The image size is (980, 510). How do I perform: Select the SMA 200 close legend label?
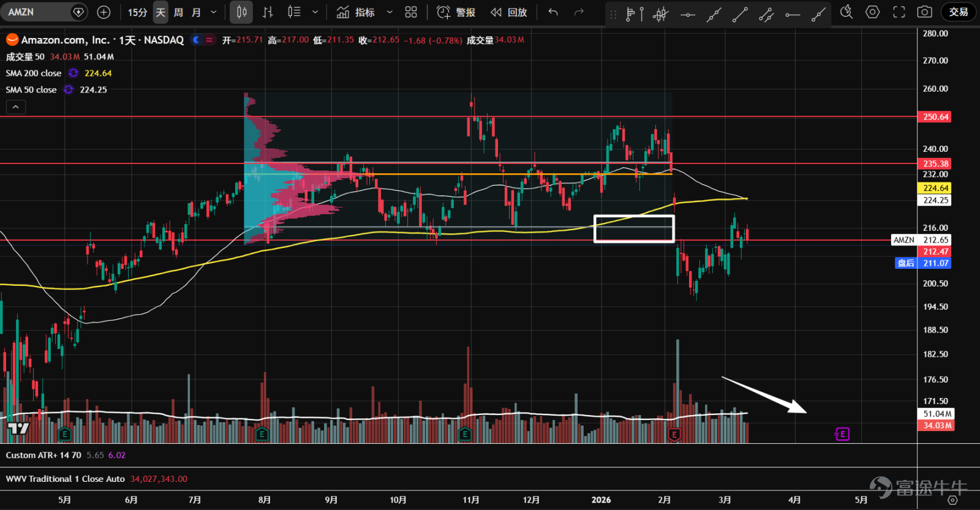point(34,73)
